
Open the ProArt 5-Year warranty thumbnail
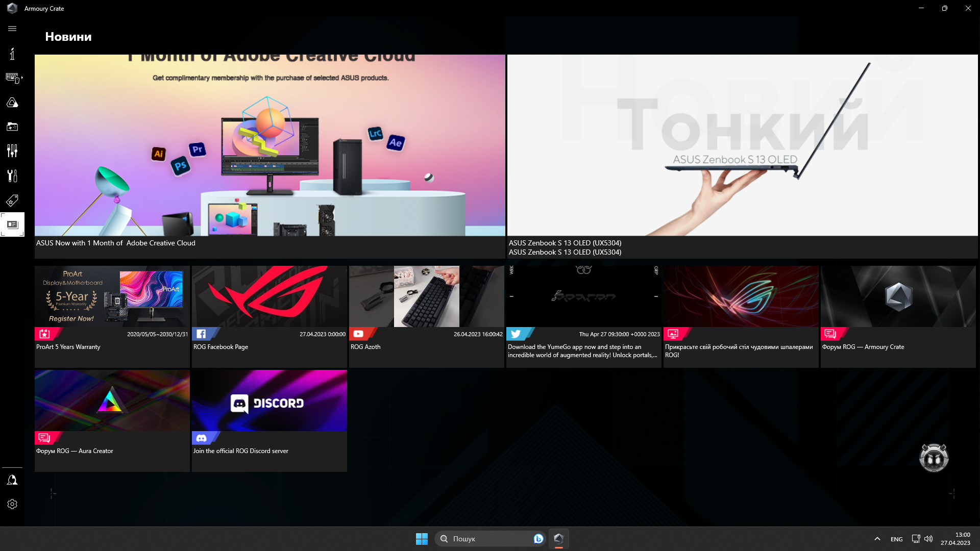click(x=112, y=296)
